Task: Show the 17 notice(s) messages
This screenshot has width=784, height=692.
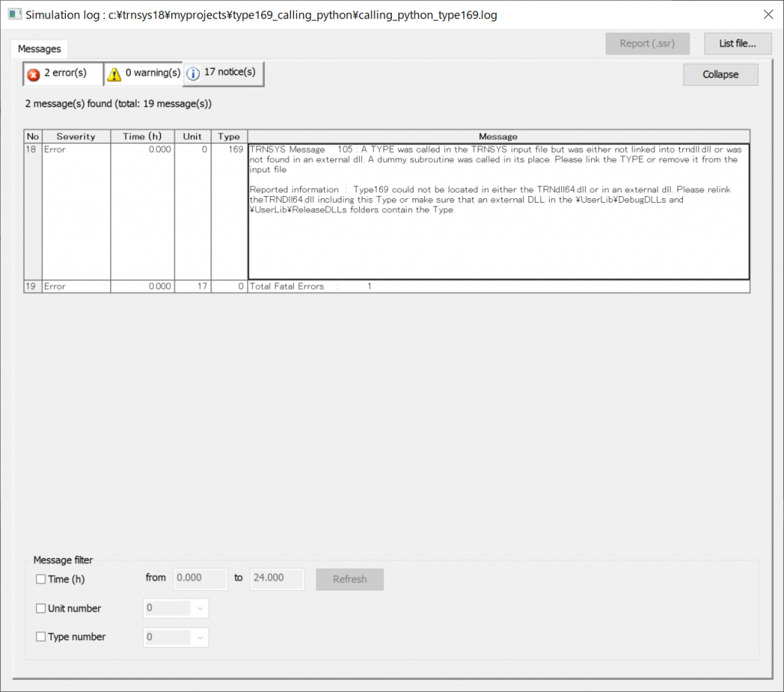Action: click(222, 73)
